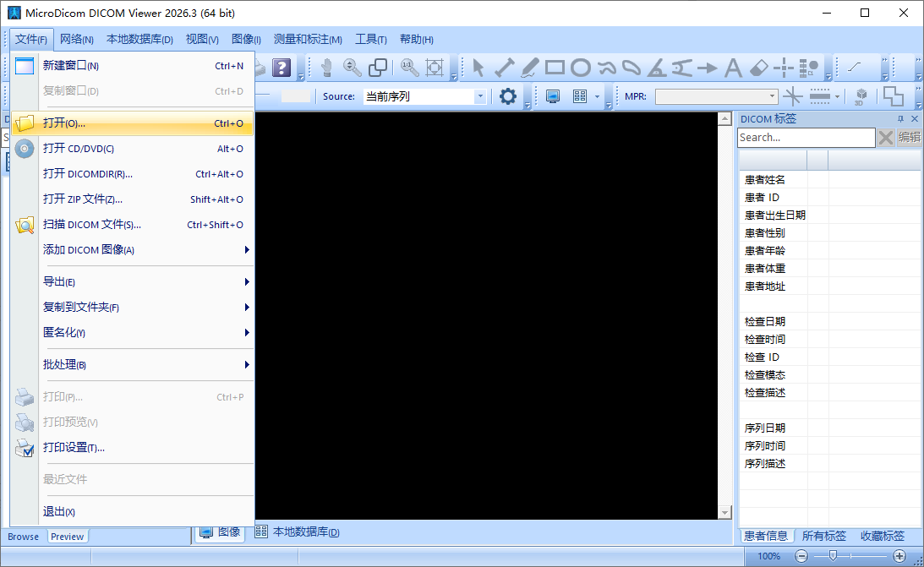Click the 3D cube toolbar icon
924x567 pixels.
click(x=861, y=96)
